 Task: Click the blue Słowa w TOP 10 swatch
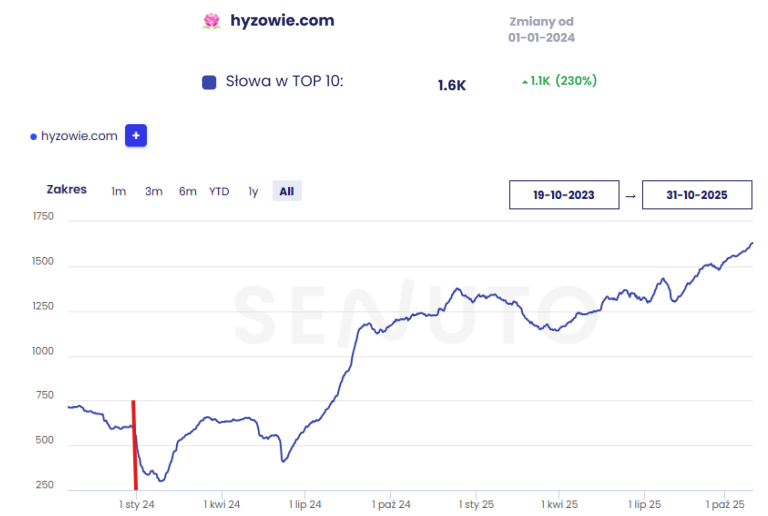[x=209, y=82]
